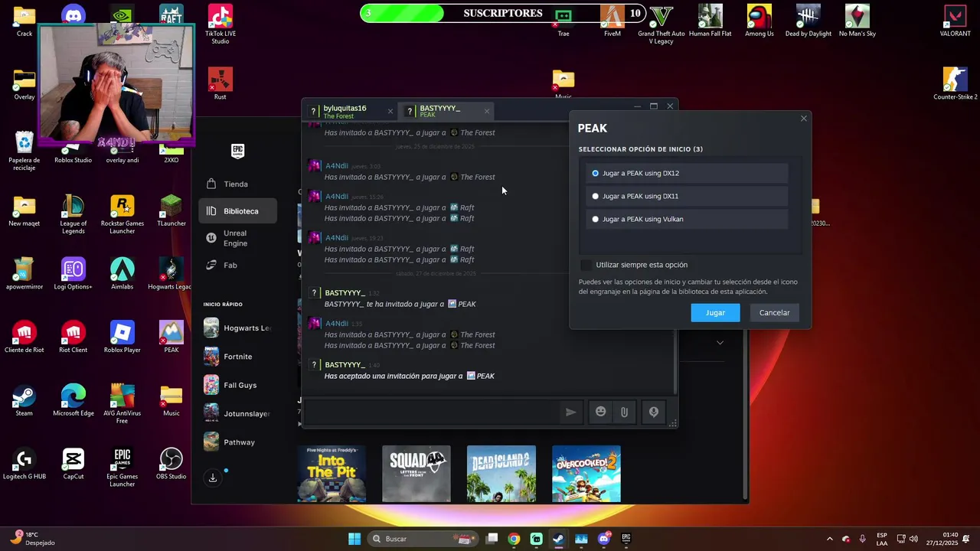Close the BASTYYYY_ chat tab
The image size is (980, 551).
pos(486,112)
